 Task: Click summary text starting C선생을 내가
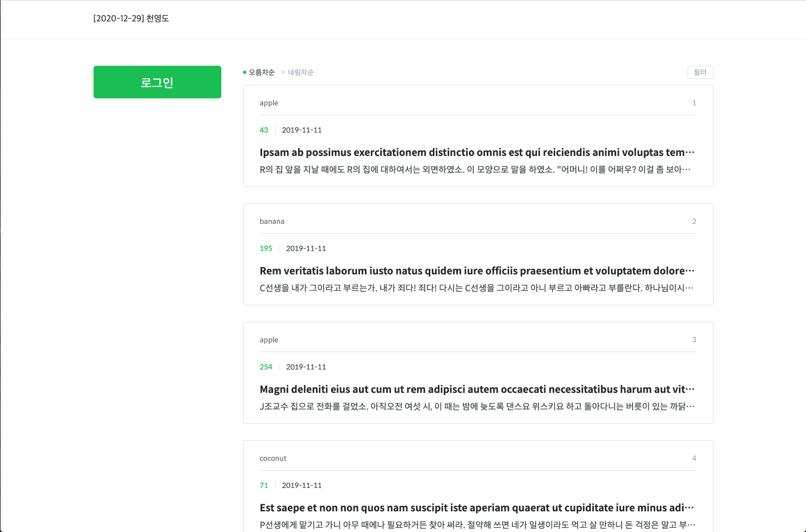coord(477,287)
